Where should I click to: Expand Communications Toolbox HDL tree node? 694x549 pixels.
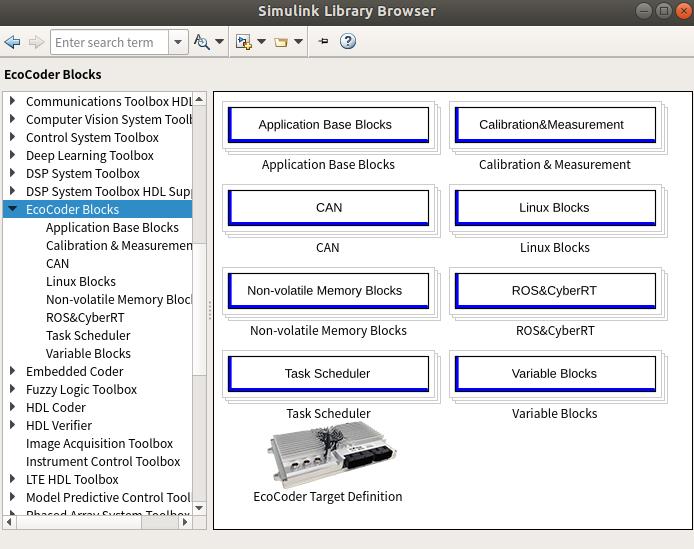12,101
